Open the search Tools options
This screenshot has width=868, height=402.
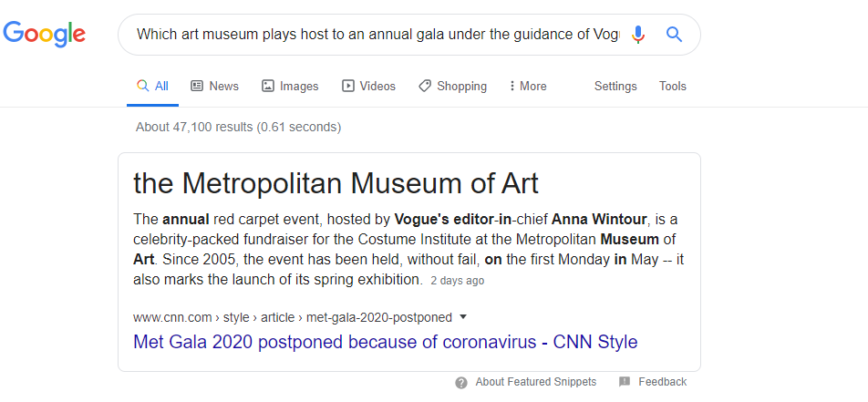pyautogui.click(x=673, y=86)
